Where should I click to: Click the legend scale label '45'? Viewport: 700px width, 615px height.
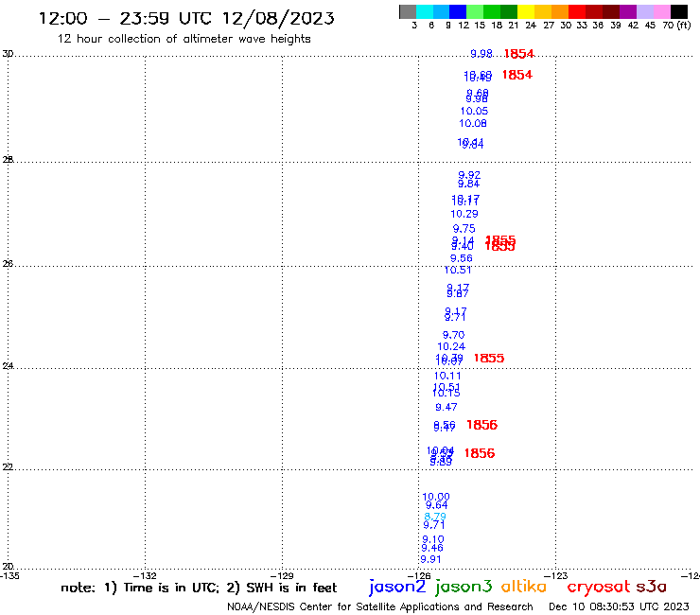click(650, 25)
